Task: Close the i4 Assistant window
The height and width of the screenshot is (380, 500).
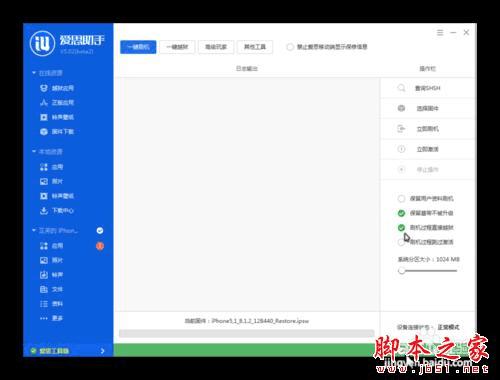Action: (466, 32)
